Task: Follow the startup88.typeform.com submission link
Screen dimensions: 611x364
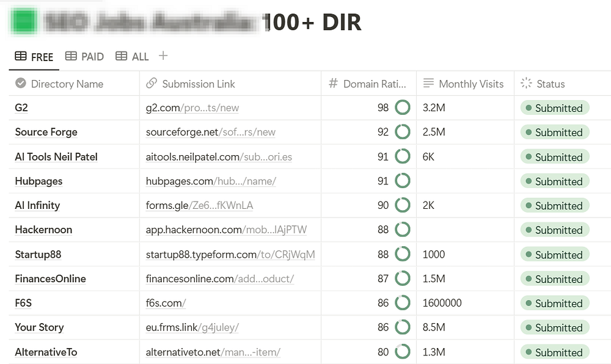Action: point(230,255)
